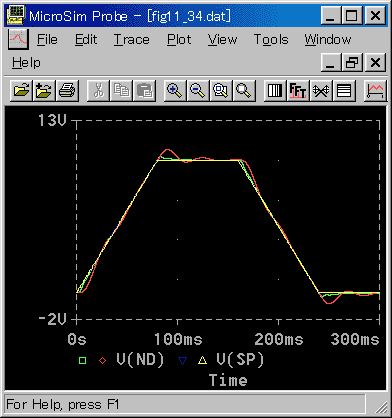This screenshot has width=392, height=418.
Task: Click the MicroSim Probe title bar application icon
Action: pyautogui.click(x=16, y=15)
